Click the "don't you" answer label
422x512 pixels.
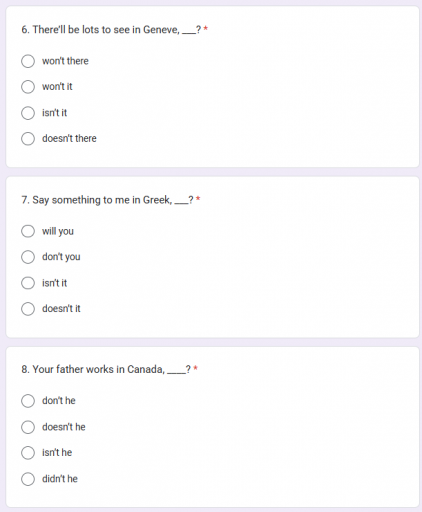coord(61,257)
